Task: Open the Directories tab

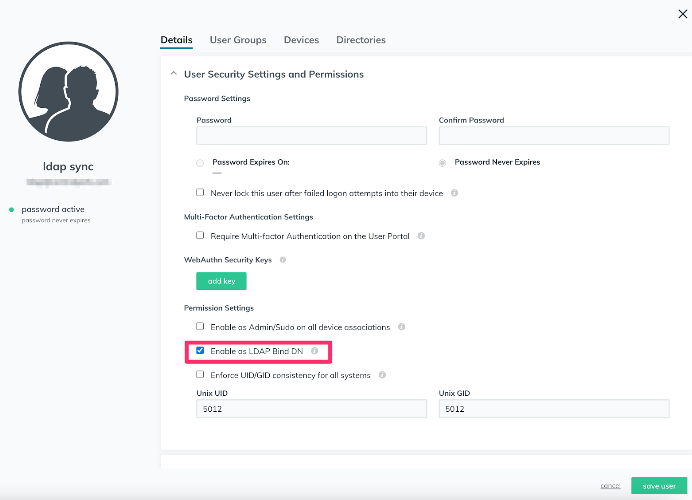Action: coord(360,40)
